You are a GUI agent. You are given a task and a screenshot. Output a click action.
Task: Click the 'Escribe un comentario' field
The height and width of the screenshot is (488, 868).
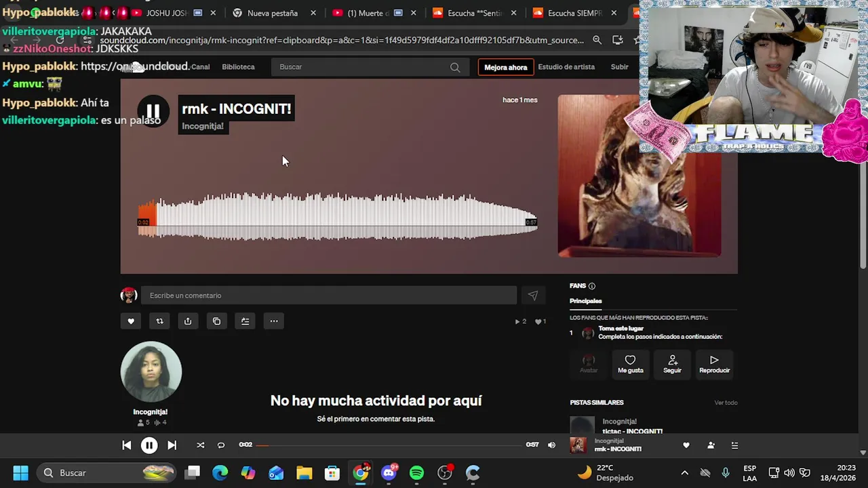point(329,296)
